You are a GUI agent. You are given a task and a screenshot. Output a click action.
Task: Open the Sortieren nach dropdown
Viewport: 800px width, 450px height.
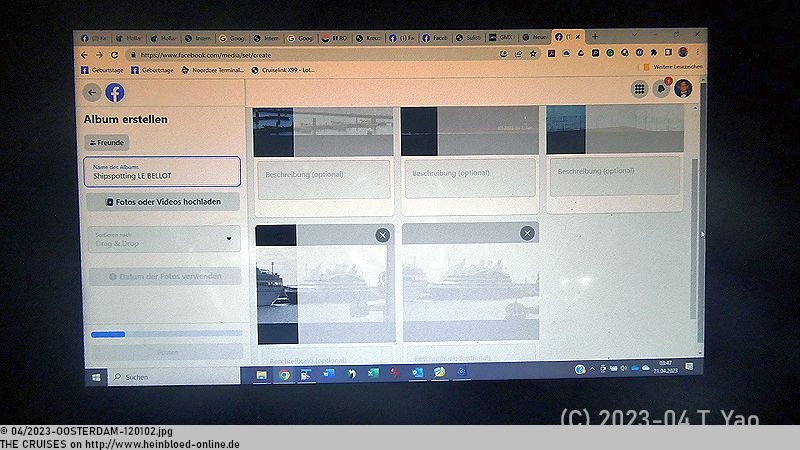(164, 239)
